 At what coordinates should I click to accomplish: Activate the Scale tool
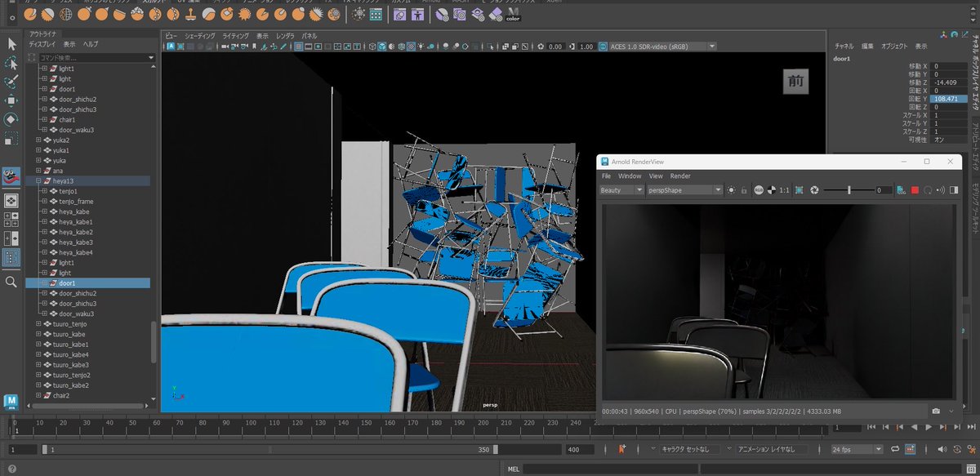pos(11,138)
